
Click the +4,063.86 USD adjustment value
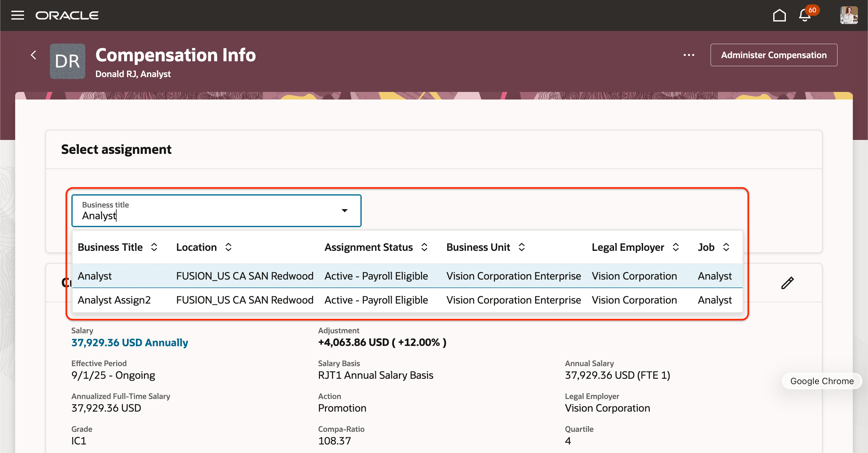[x=382, y=342]
